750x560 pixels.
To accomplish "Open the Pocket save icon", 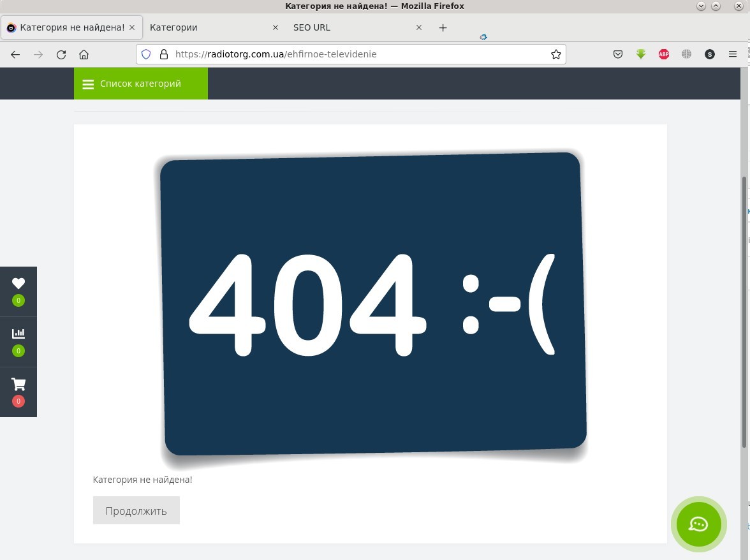I will [617, 54].
